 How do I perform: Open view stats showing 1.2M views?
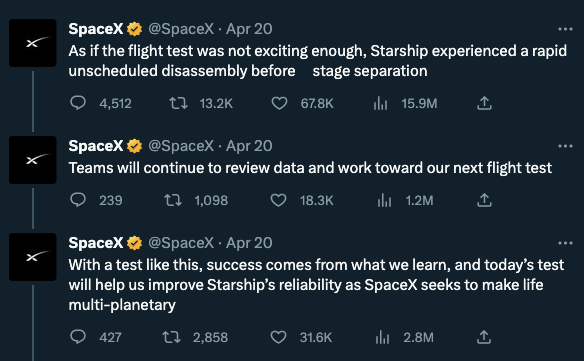[384, 200]
